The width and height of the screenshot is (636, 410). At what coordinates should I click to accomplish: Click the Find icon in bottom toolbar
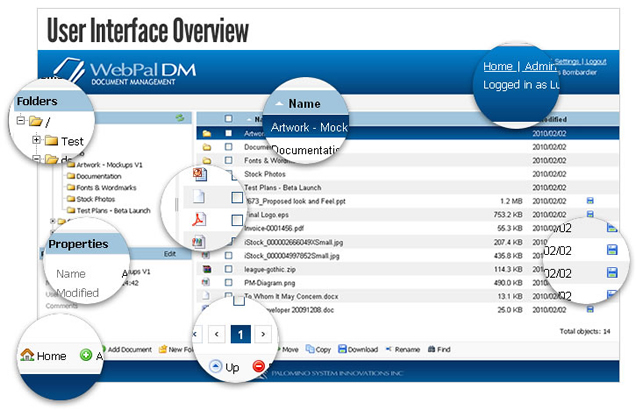pyautogui.click(x=430, y=349)
